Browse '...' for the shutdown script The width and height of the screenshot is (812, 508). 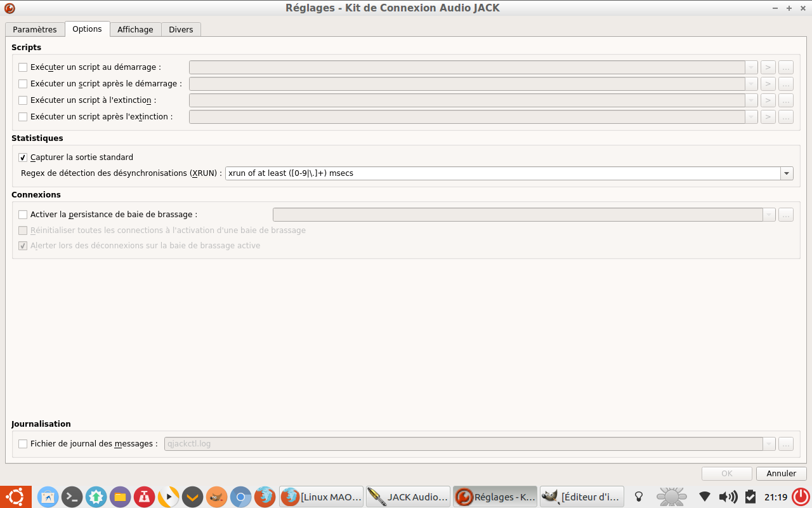786,100
